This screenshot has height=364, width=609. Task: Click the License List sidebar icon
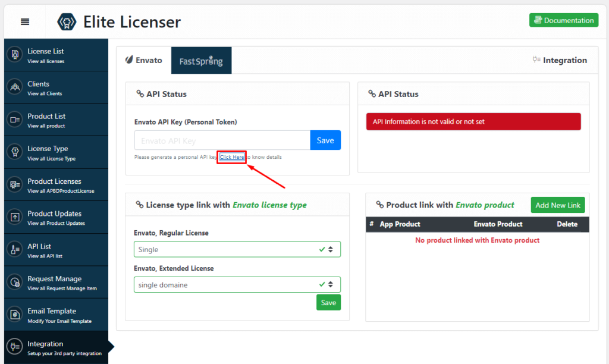[x=15, y=54]
